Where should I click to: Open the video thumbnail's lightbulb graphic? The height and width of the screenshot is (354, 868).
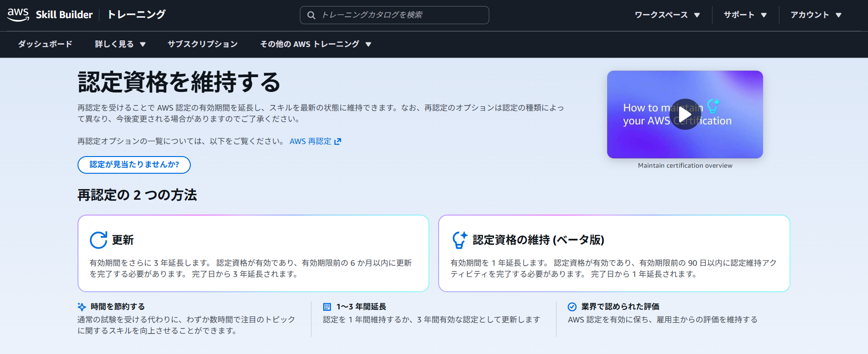tap(713, 106)
